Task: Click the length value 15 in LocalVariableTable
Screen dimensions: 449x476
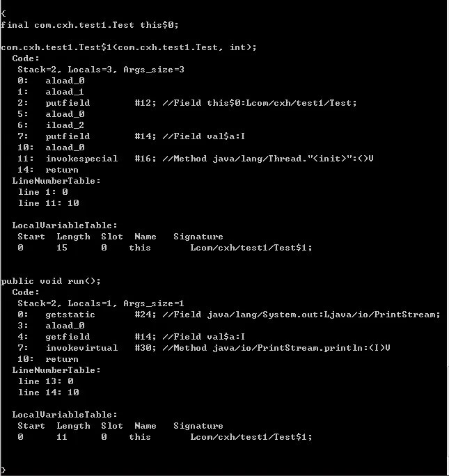Action: (62, 248)
